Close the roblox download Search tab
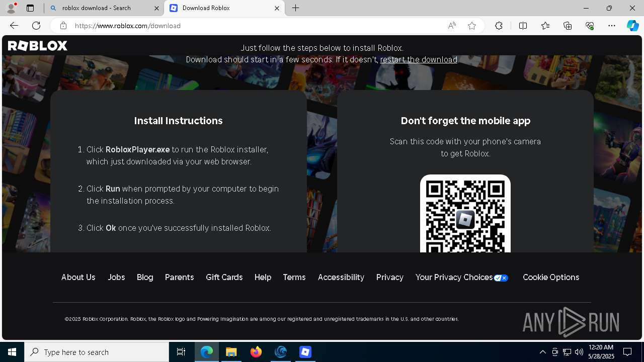Viewport: 644px width, 362px height. (156, 8)
